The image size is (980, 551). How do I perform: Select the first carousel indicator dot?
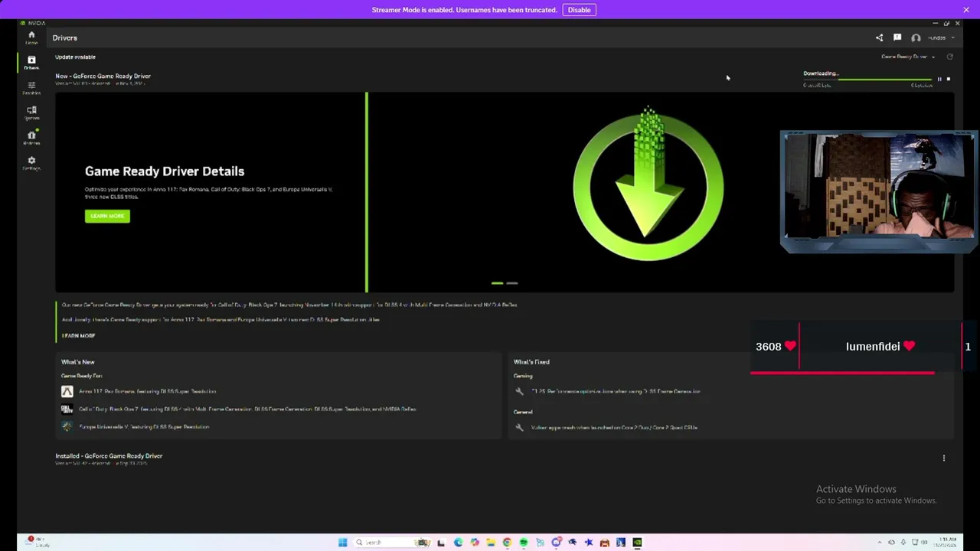coord(497,283)
